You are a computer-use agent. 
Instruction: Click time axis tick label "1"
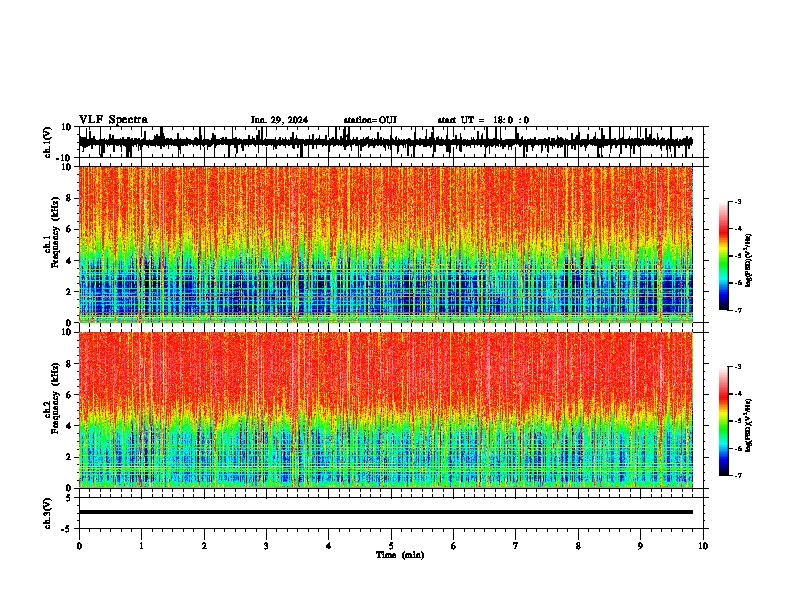(x=141, y=546)
